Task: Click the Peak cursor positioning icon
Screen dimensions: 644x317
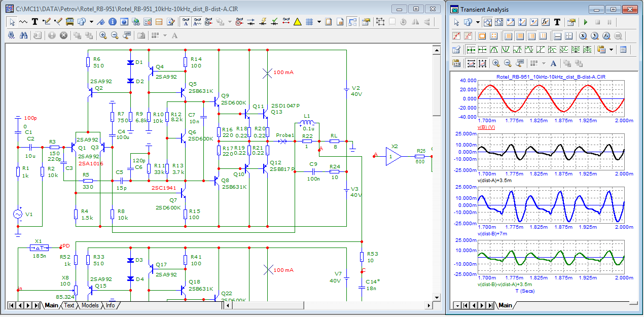Action: click(x=494, y=50)
